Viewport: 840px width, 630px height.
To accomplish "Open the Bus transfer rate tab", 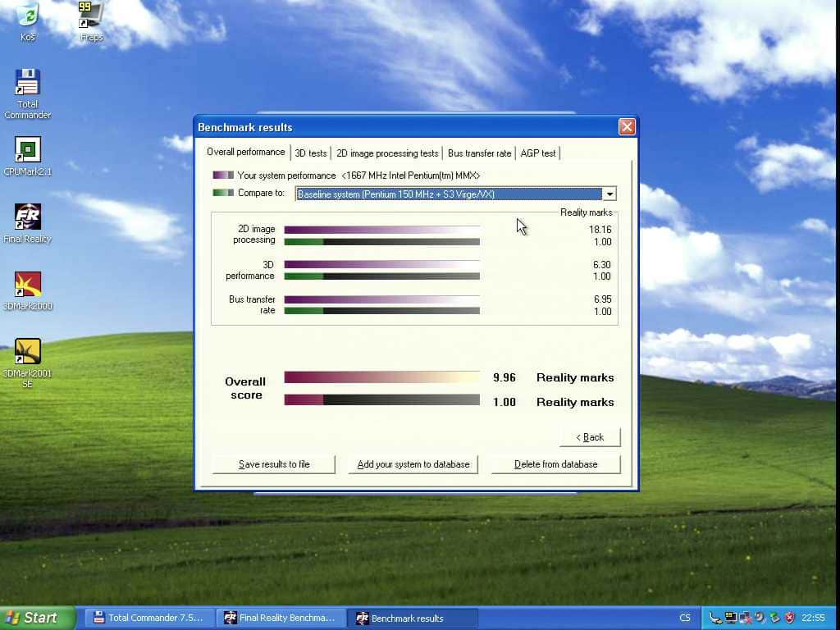I will pos(479,153).
